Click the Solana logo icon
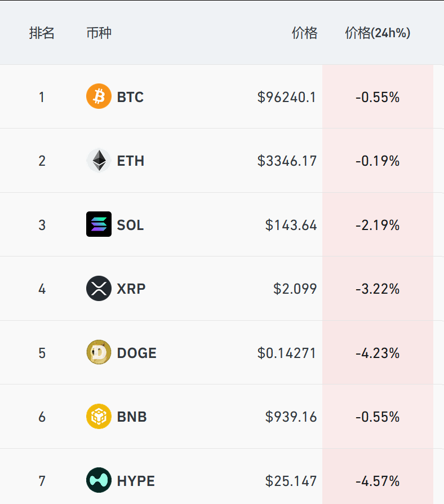The image size is (444, 504). [x=99, y=224]
